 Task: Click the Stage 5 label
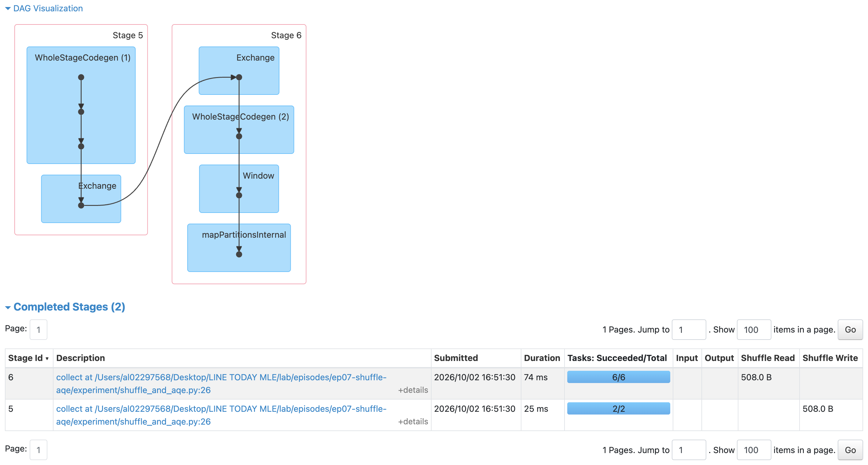(128, 35)
